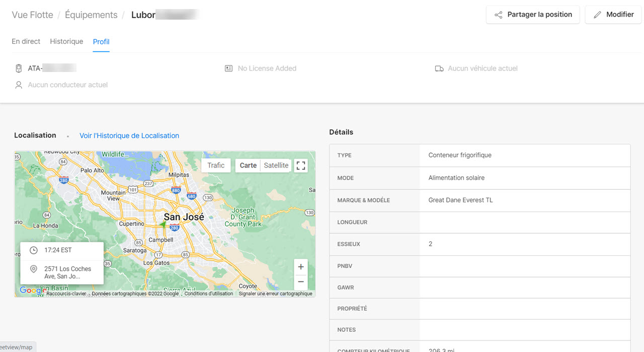Click No License Added text
The width and height of the screenshot is (644, 352).
(267, 68)
